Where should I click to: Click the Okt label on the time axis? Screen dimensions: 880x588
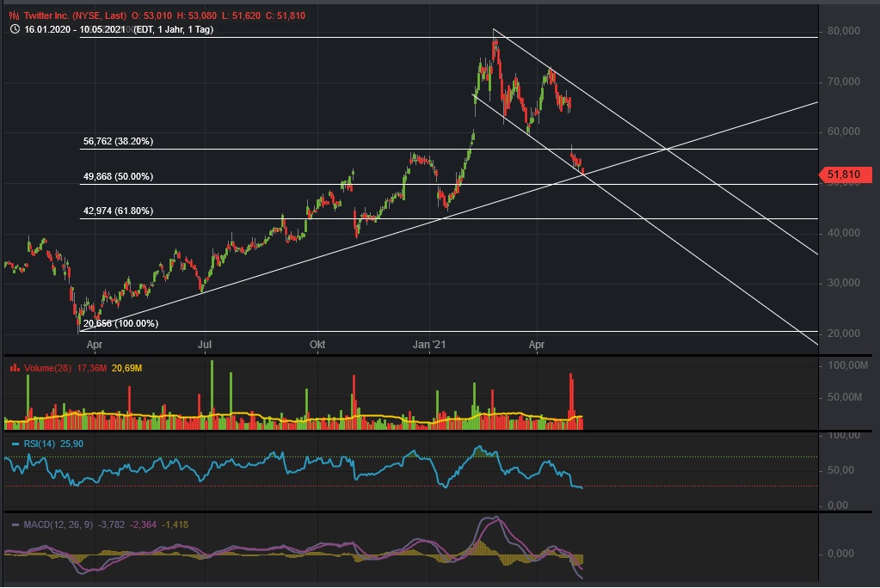click(317, 345)
